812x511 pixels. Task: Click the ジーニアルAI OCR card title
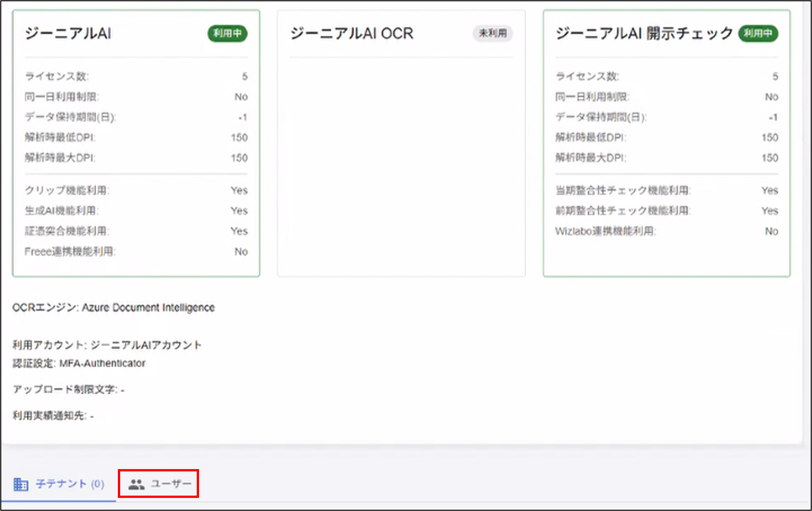coord(352,33)
